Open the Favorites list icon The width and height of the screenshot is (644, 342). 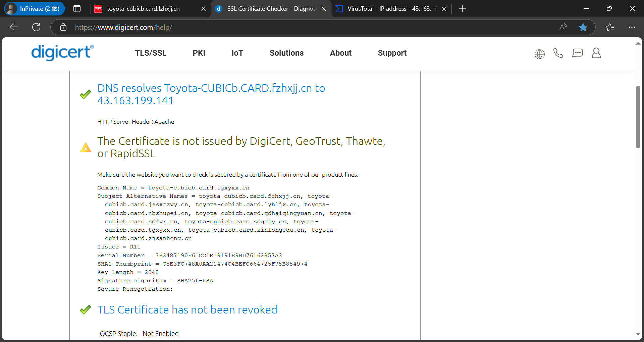(610, 27)
